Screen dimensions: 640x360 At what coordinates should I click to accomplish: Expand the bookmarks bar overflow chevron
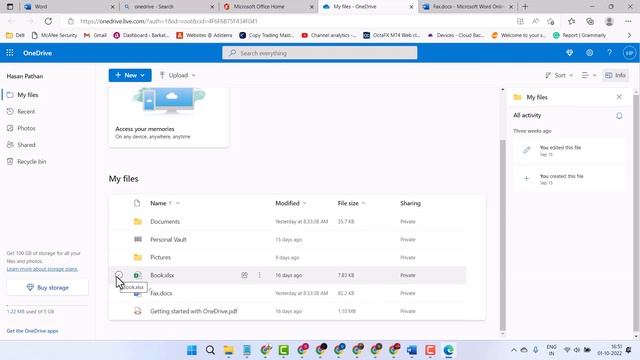pyautogui.click(x=629, y=36)
